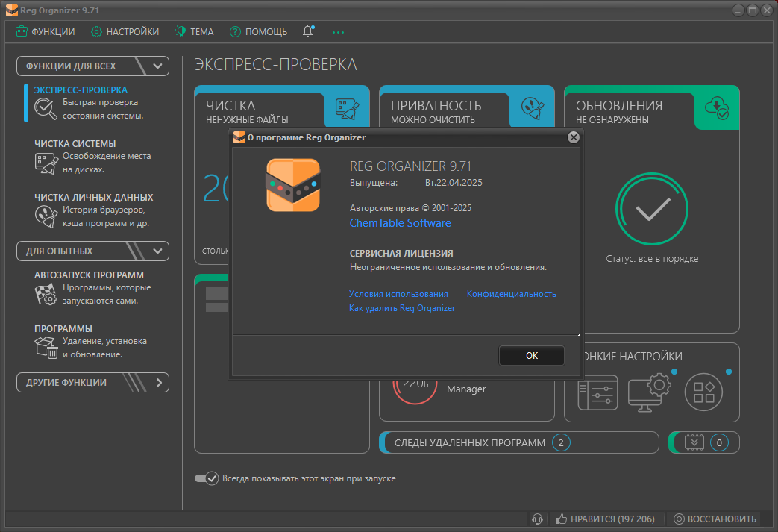Screen dimensions: 778x532
Task: Open ЧИСТКА ЛИЧНЫХ ДАННЫХ section
Action: coord(94,198)
